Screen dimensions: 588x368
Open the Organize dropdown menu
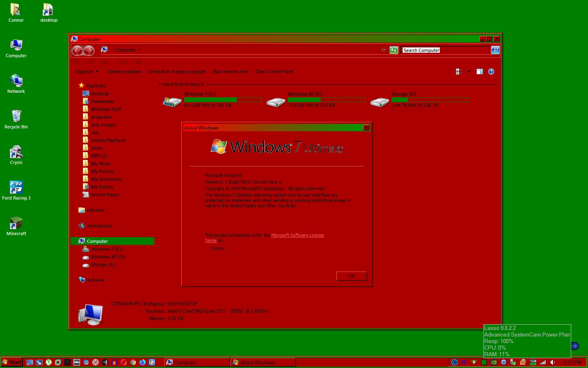[x=87, y=72]
